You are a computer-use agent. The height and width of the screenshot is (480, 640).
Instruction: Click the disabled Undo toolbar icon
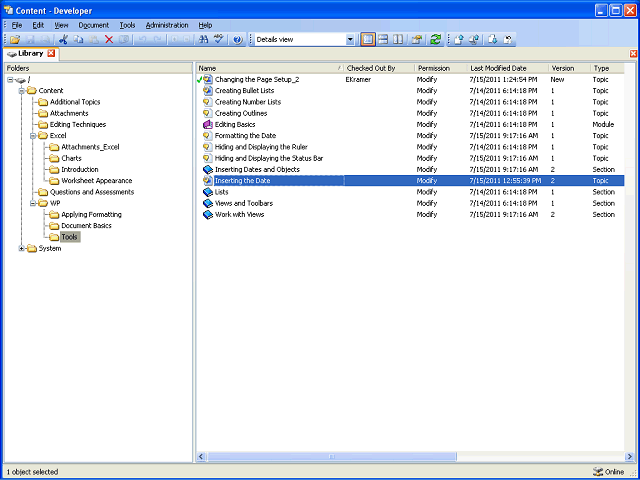click(x=142, y=40)
